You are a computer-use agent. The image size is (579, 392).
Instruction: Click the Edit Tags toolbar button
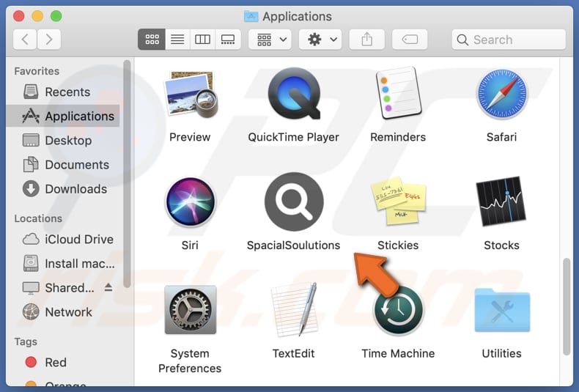[x=410, y=39]
